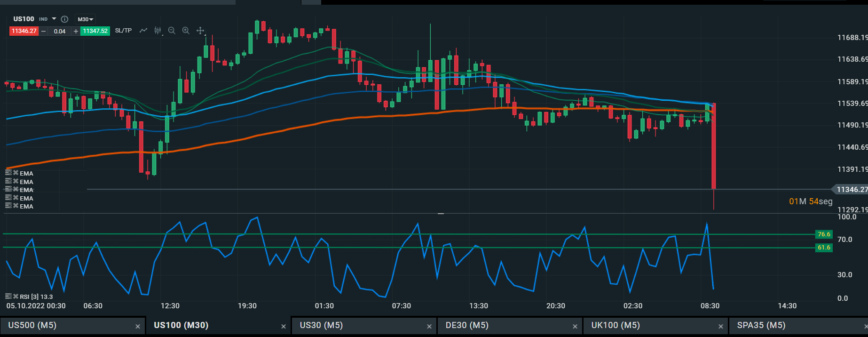Image resolution: width=868 pixels, height=337 pixels.
Task: Close the DE30 (M5) chart tab
Action: [x=575, y=326]
